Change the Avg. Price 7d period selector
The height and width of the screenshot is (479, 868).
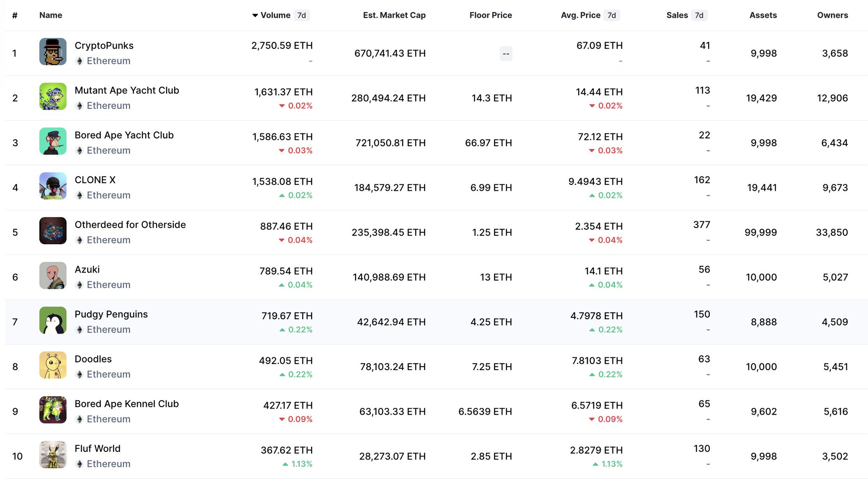coord(612,15)
